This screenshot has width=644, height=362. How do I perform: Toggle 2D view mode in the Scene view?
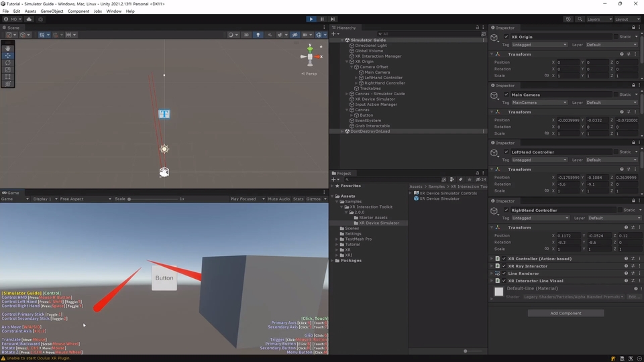[246, 35]
